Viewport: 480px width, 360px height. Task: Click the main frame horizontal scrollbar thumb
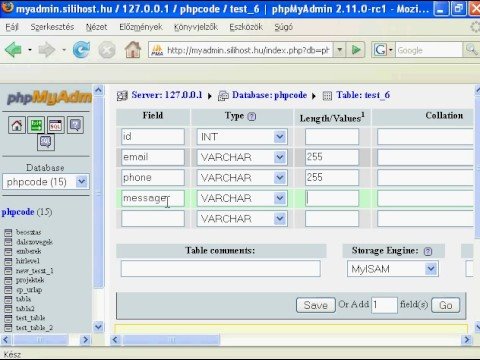tap(171, 340)
